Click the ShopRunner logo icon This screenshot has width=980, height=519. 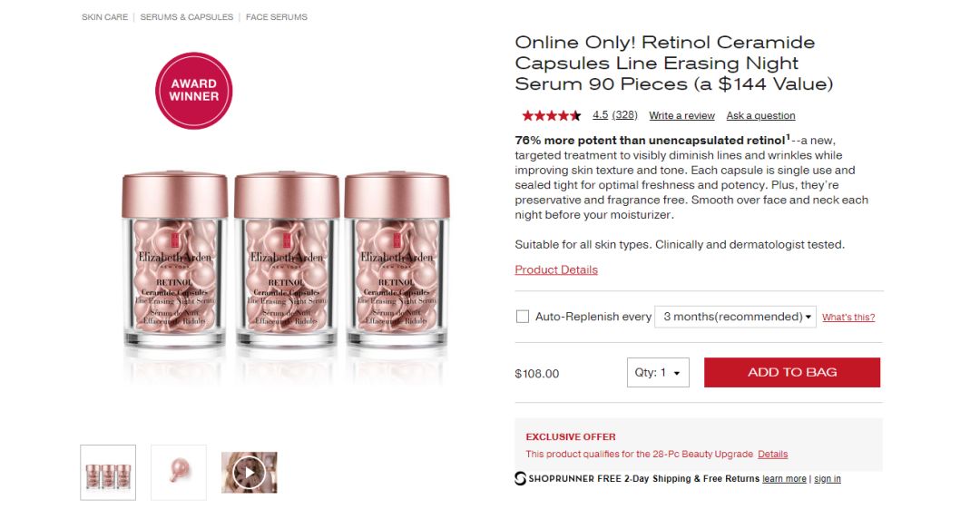pyautogui.click(x=521, y=478)
